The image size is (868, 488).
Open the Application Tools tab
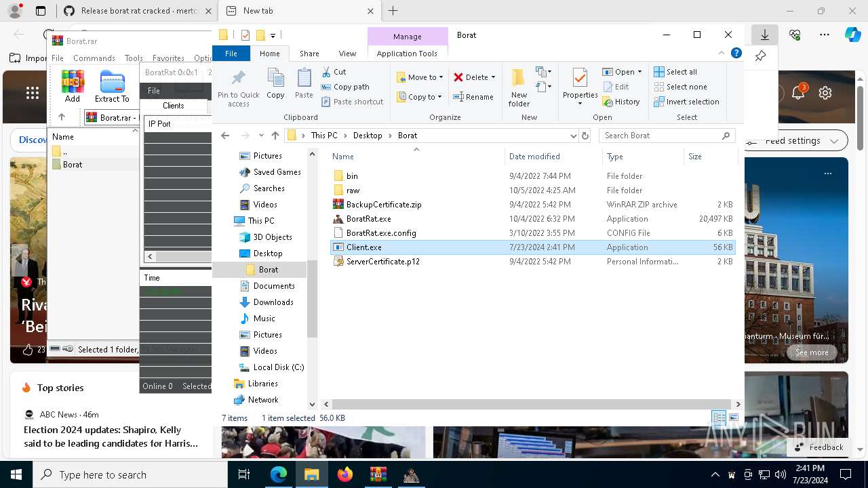tap(407, 54)
